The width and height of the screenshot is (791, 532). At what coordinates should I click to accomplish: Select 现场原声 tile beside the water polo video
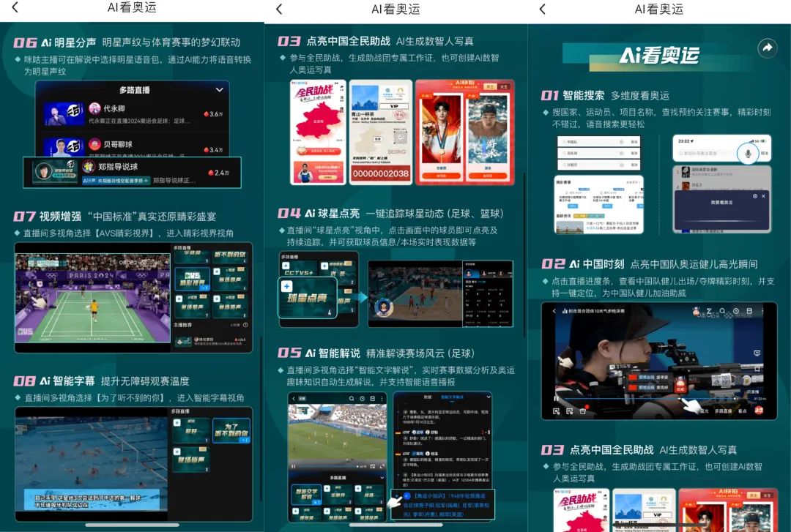pyautogui.click(x=192, y=460)
